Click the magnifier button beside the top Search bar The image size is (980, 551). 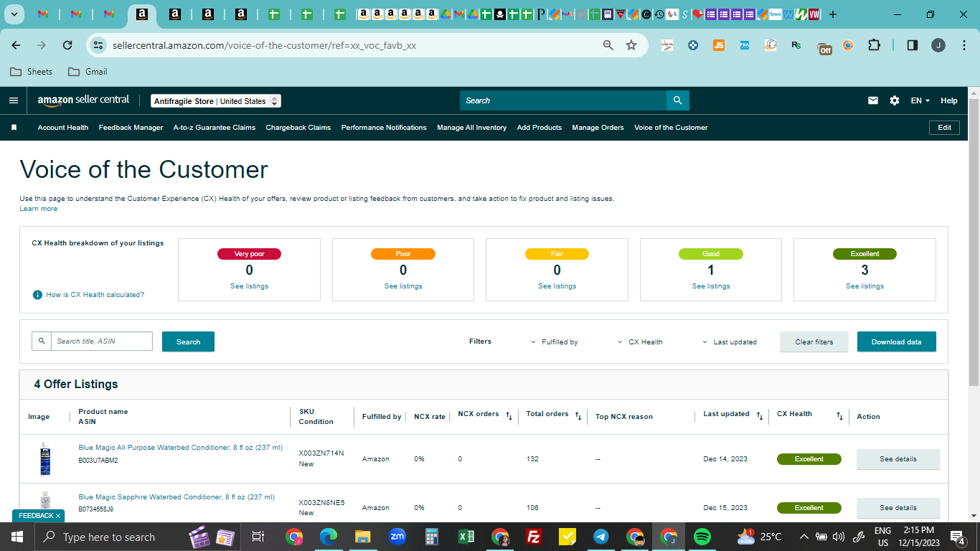pyautogui.click(x=677, y=100)
